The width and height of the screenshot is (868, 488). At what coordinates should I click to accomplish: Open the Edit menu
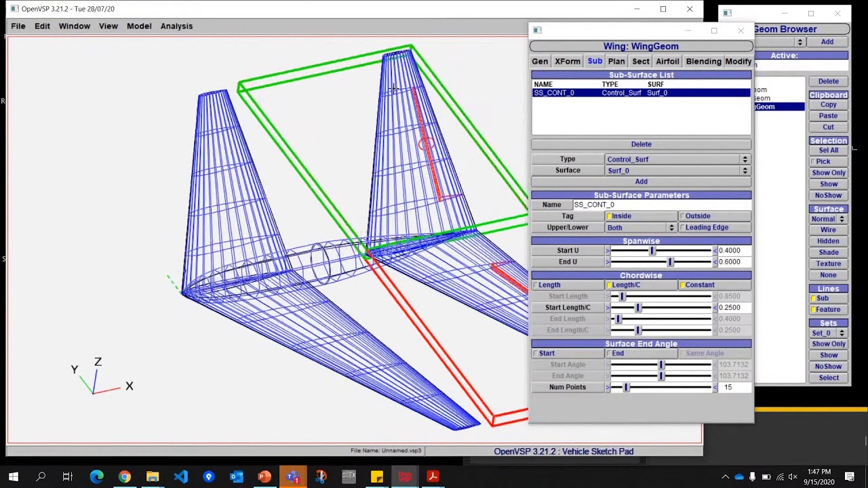click(x=42, y=26)
